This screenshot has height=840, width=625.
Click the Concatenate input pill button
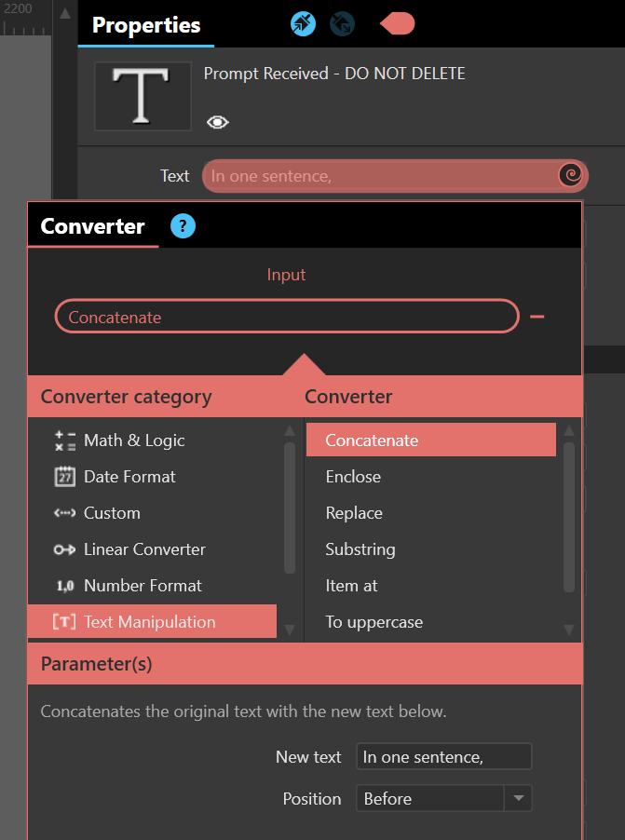click(x=287, y=317)
